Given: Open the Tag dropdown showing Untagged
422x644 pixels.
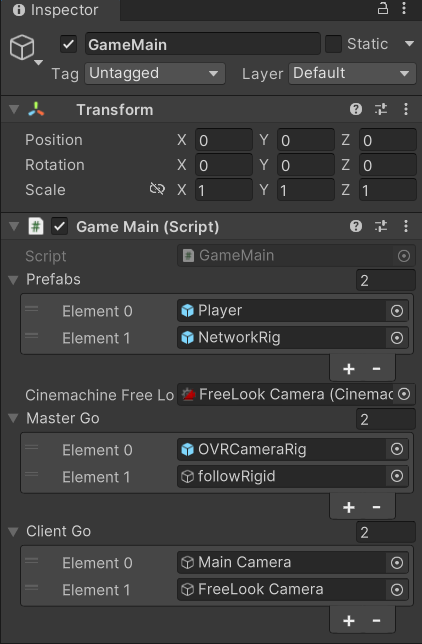Looking at the screenshot, I should pyautogui.click(x=155, y=74).
